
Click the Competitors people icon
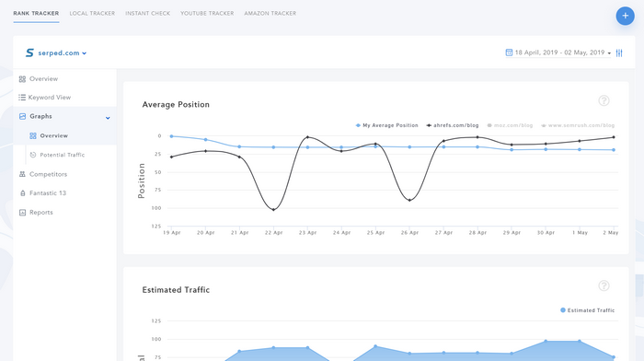(x=22, y=174)
